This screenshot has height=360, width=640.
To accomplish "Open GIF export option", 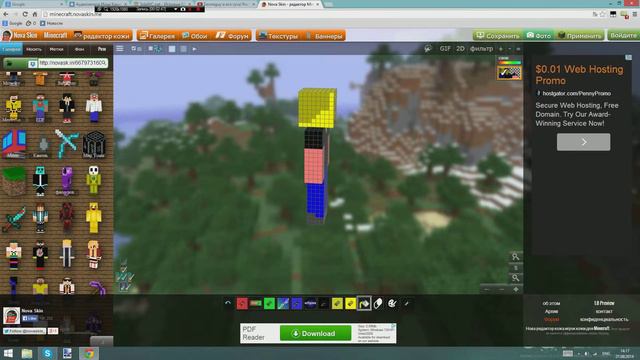I will pyautogui.click(x=445, y=49).
